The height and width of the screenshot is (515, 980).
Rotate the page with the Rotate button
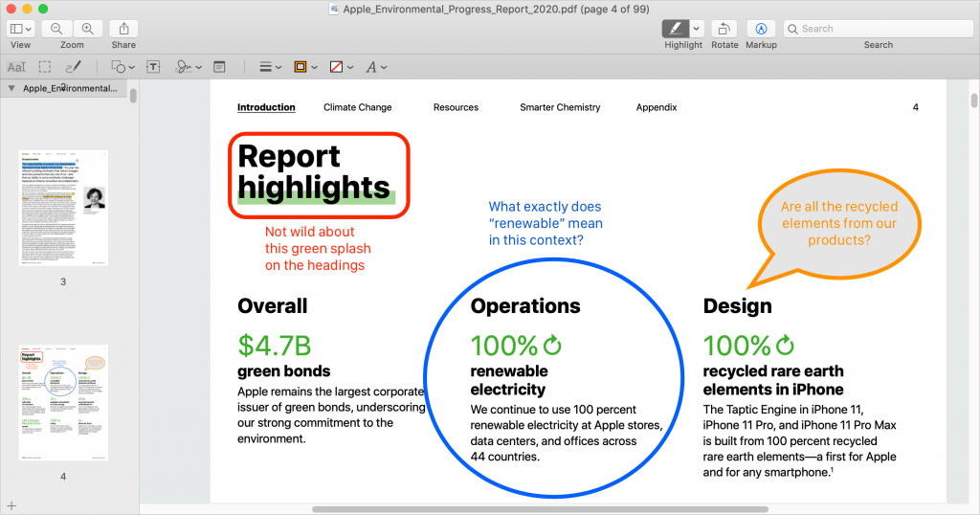coord(724,29)
